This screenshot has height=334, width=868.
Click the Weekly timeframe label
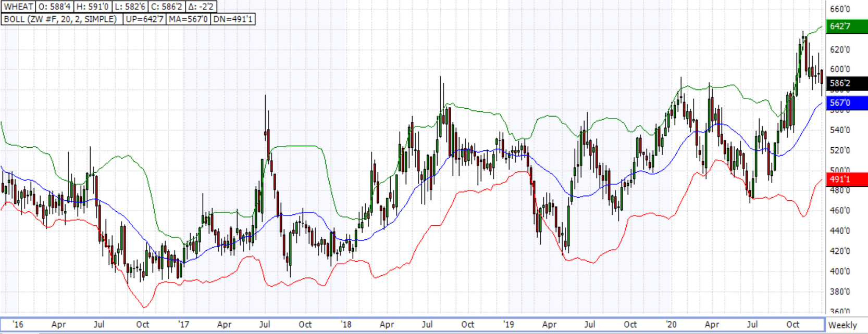842,325
